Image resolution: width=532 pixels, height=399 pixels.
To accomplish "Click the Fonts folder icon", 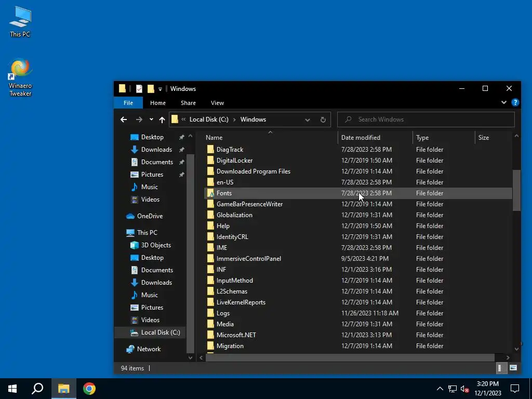I will (210, 193).
